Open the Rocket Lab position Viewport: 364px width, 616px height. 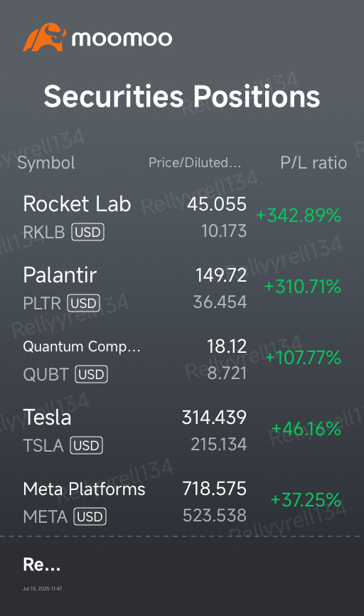[182, 217]
